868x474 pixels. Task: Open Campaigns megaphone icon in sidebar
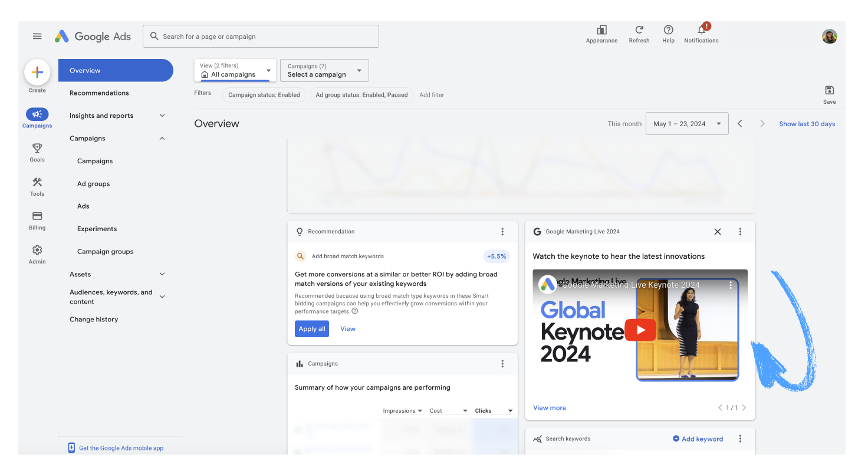37,114
